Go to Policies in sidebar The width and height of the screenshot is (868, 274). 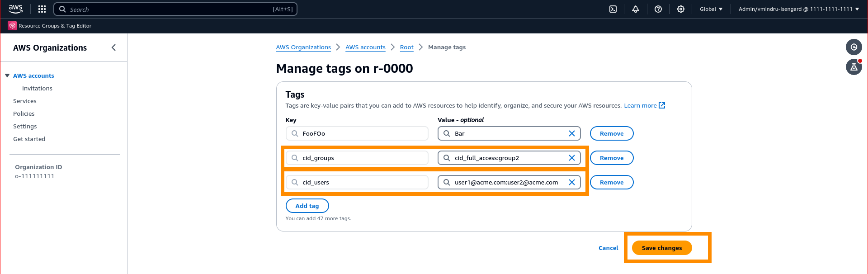(x=24, y=113)
